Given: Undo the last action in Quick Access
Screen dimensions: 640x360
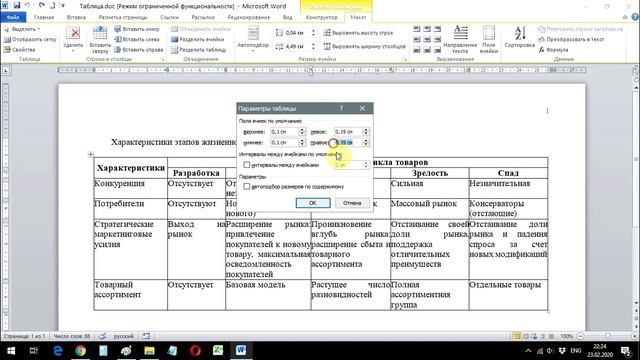Looking at the screenshot, I should [28, 6].
